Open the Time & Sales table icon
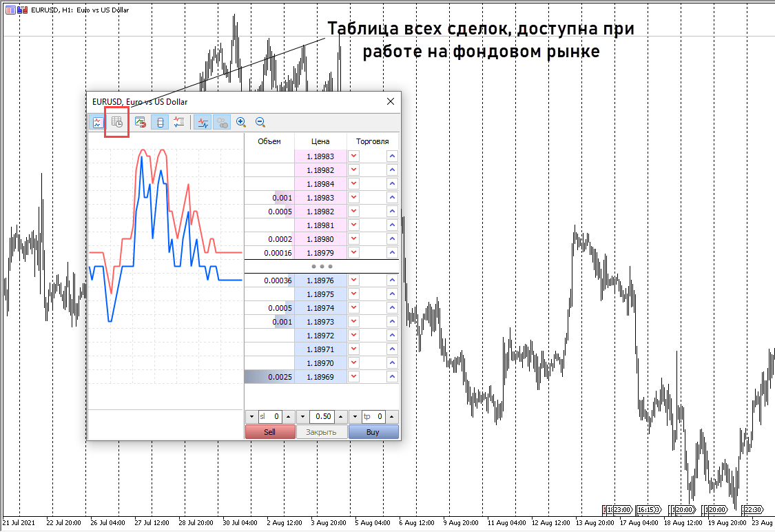This screenshot has height=532, width=775. pyautogui.click(x=117, y=122)
